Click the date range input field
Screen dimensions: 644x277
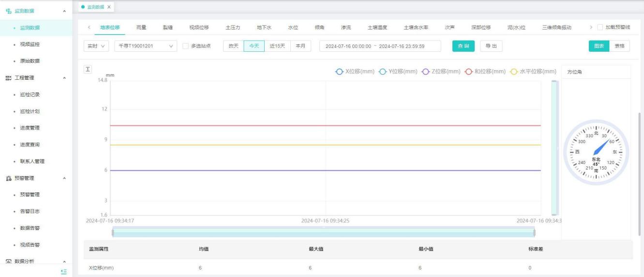pos(380,46)
